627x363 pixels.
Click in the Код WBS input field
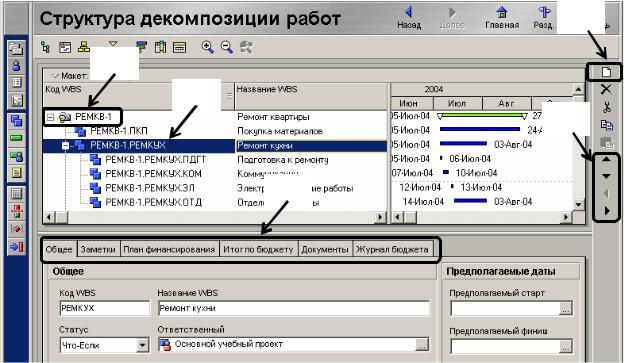105,308
